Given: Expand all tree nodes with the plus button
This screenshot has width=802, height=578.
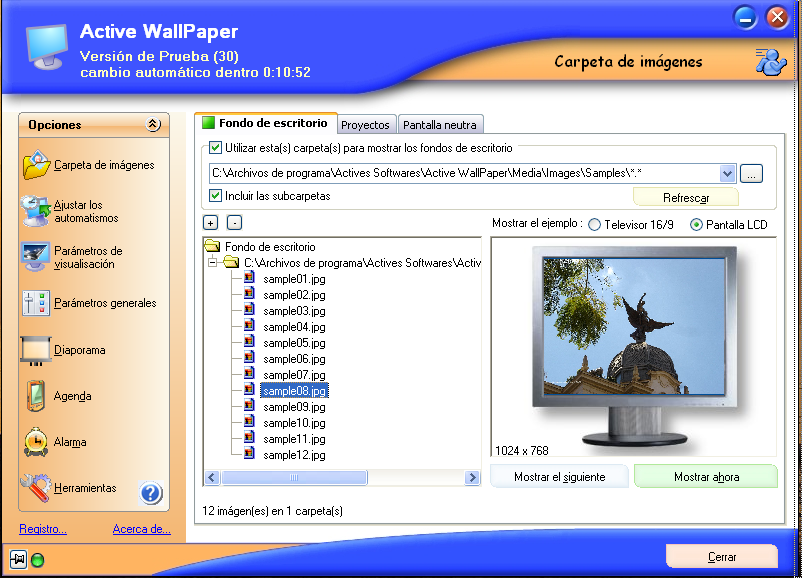Looking at the screenshot, I should click(x=210, y=223).
